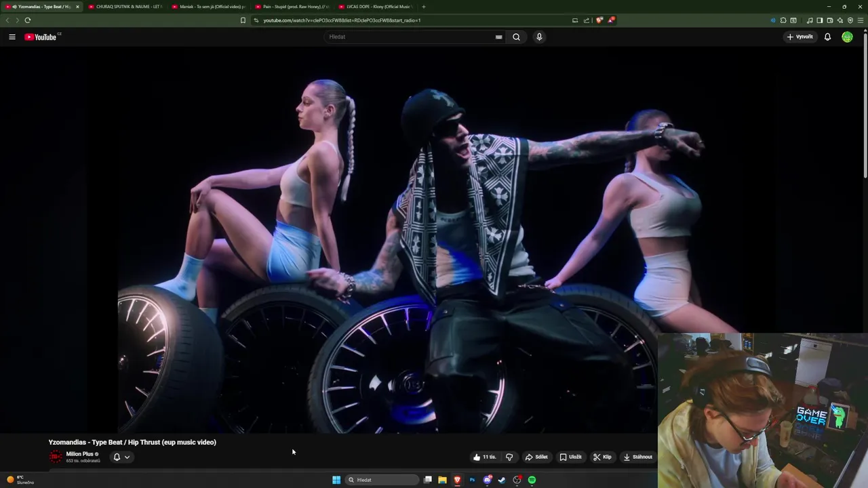Open Brave Wallet icon in toolbar
This screenshot has width=868, height=488.
[830, 20]
